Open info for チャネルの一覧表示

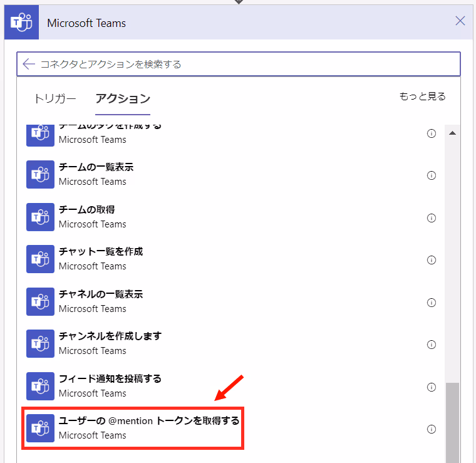(x=432, y=303)
